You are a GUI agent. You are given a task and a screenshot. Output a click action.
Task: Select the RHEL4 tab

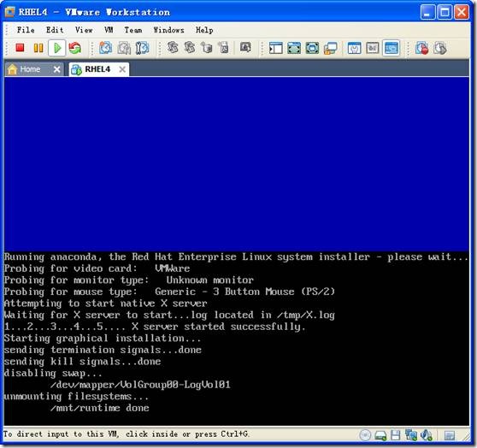97,69
